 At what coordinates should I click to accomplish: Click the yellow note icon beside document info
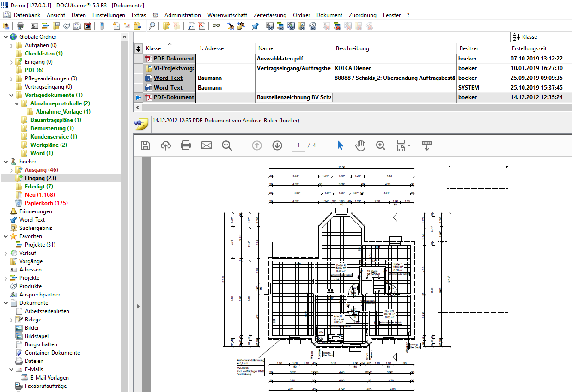pos(141,123)
